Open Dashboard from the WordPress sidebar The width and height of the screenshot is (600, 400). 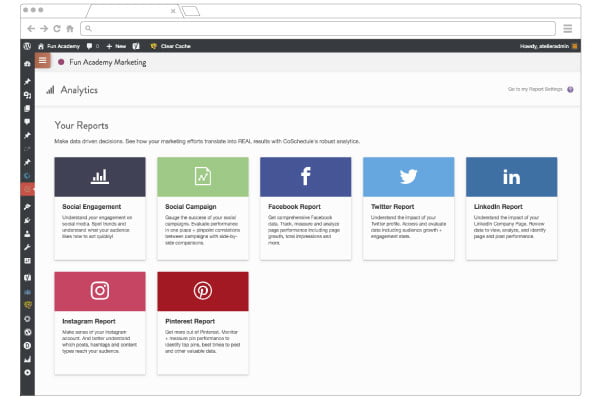click(27, 64)
